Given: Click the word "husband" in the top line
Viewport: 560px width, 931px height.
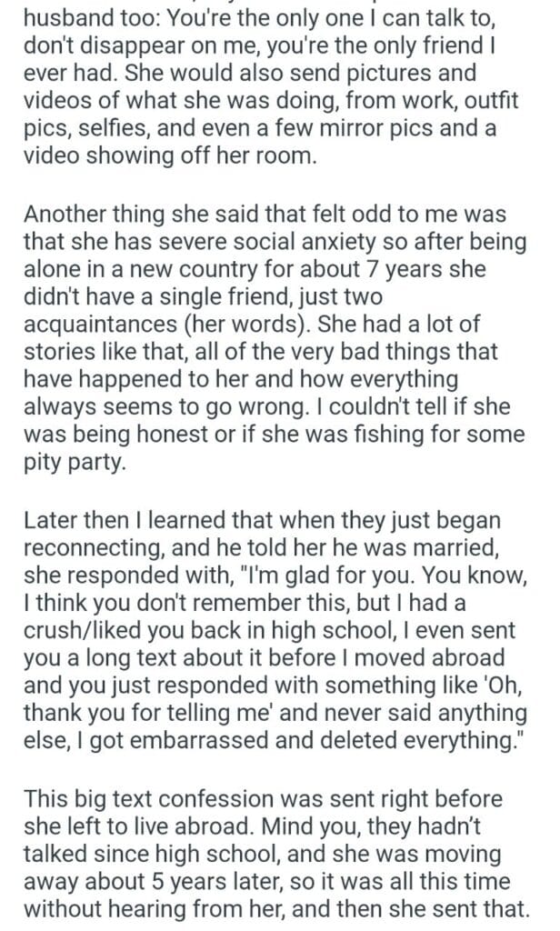Looking at the screenshot, I should coord(65,16).
